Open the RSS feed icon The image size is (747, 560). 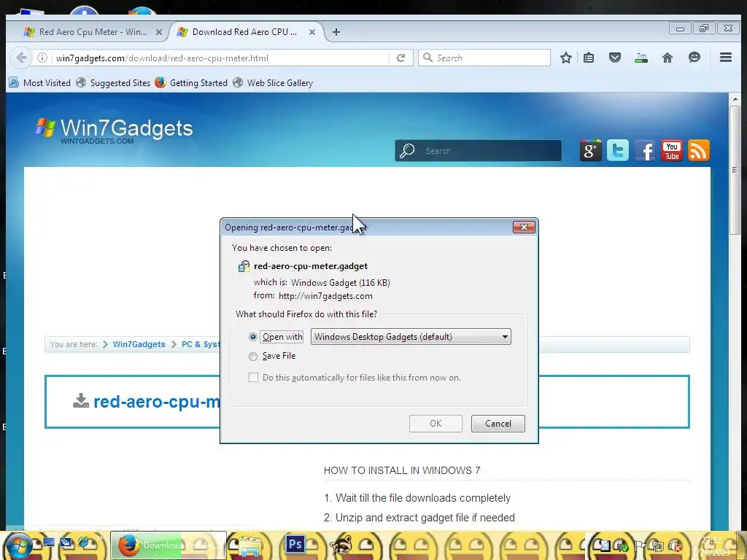(698, 150)
